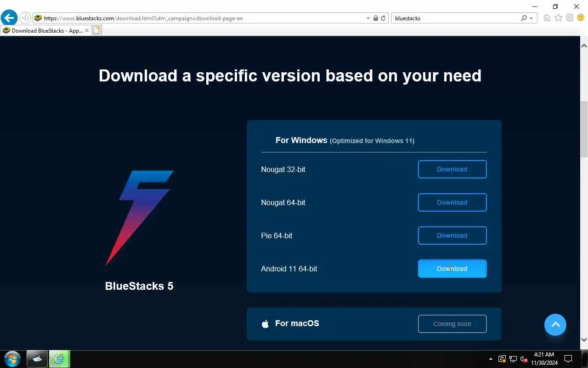Image resolution: width=588 pixels, height=368 pixels.
Task: Click the scroll-to-top round arrow button
Action: point(555,325)
